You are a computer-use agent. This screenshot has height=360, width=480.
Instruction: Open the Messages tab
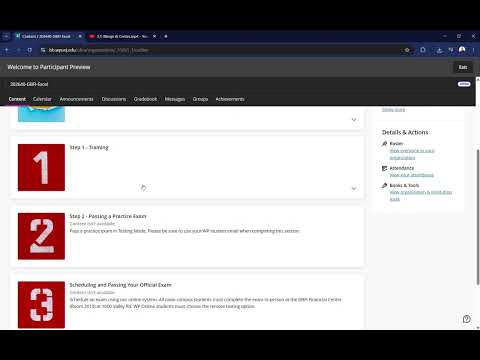coord(175,99)
